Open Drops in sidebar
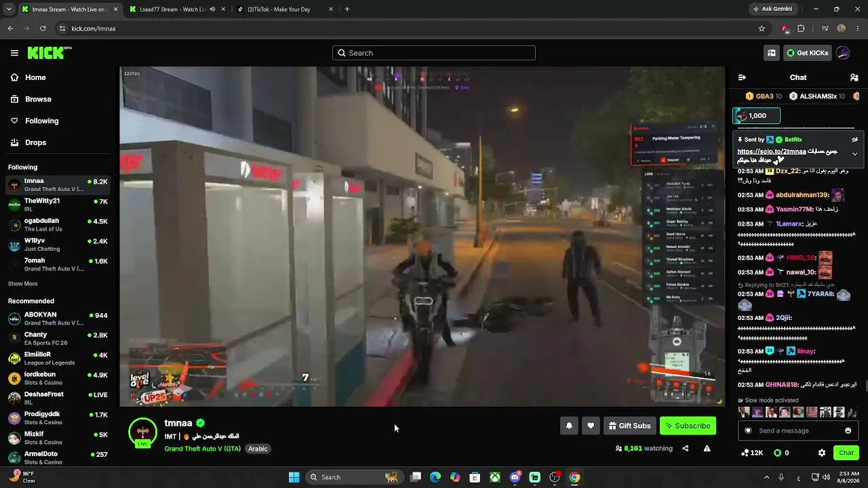Viewport: 868px width, 488px height. pyautogui.click(x=59, y=142)
